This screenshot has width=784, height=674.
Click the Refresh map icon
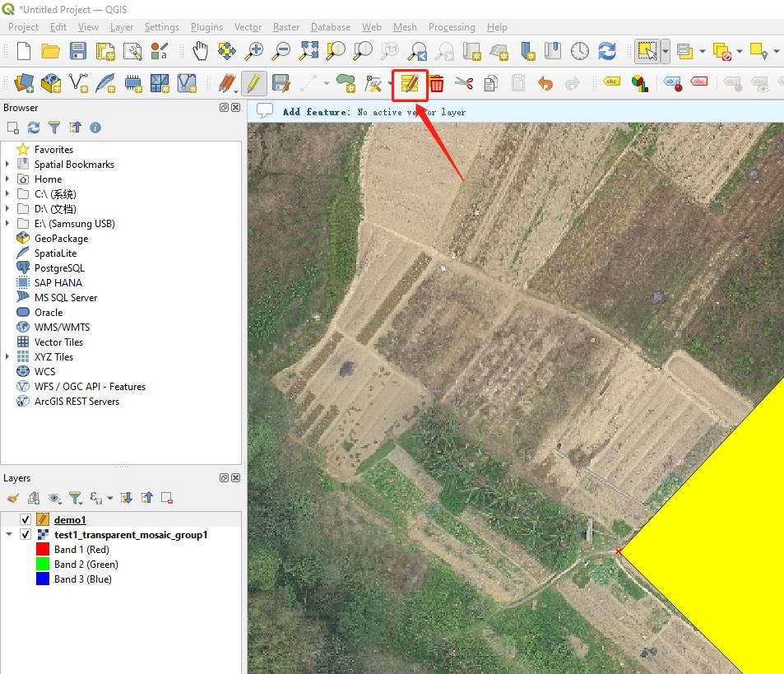(x=607, y=51)
